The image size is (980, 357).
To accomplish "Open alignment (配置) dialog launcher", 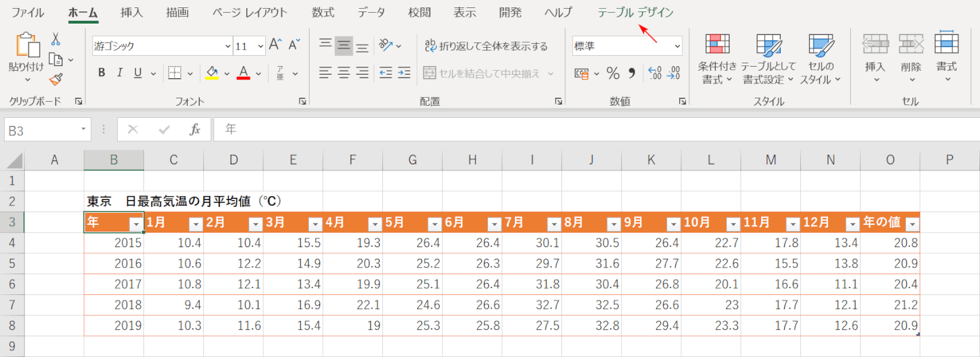I will 559,101.
